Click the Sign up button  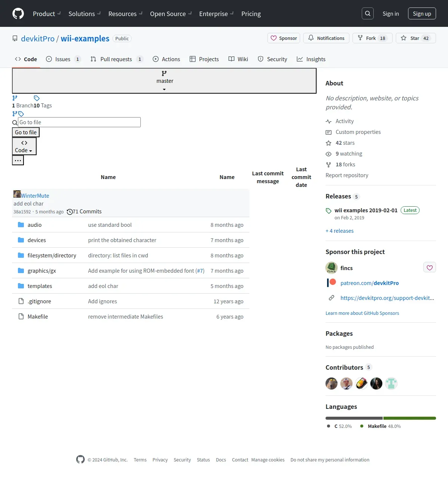pos(422,13)
